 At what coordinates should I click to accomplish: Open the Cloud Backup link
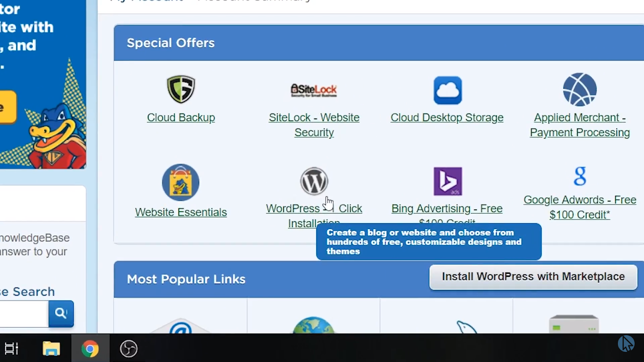(181, 117)
